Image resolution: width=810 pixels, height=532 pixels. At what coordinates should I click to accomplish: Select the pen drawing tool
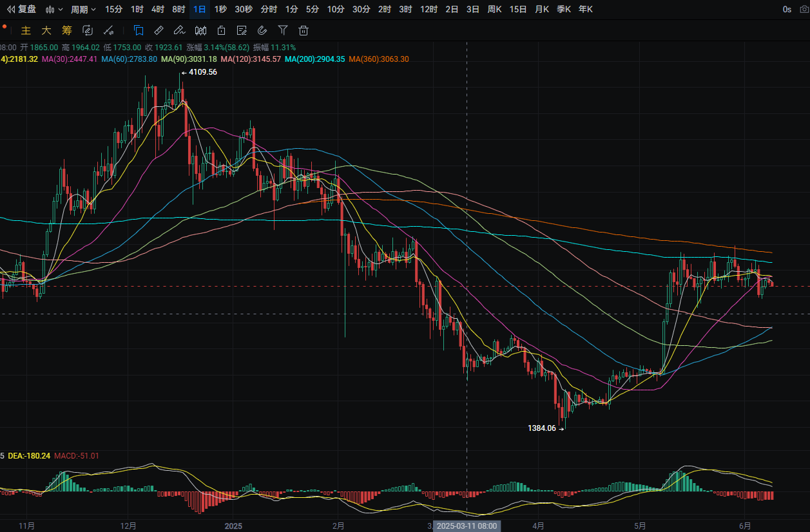pos(179,30)
